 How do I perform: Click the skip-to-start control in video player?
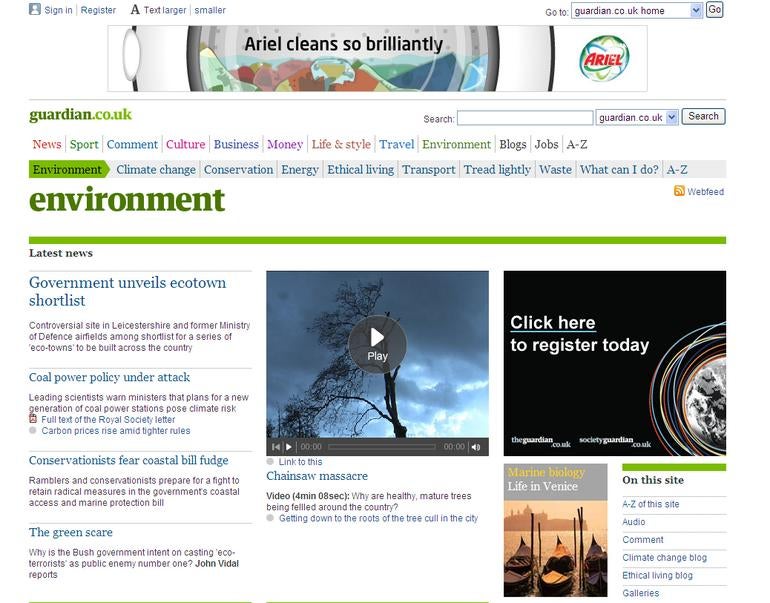pos(276,447)
